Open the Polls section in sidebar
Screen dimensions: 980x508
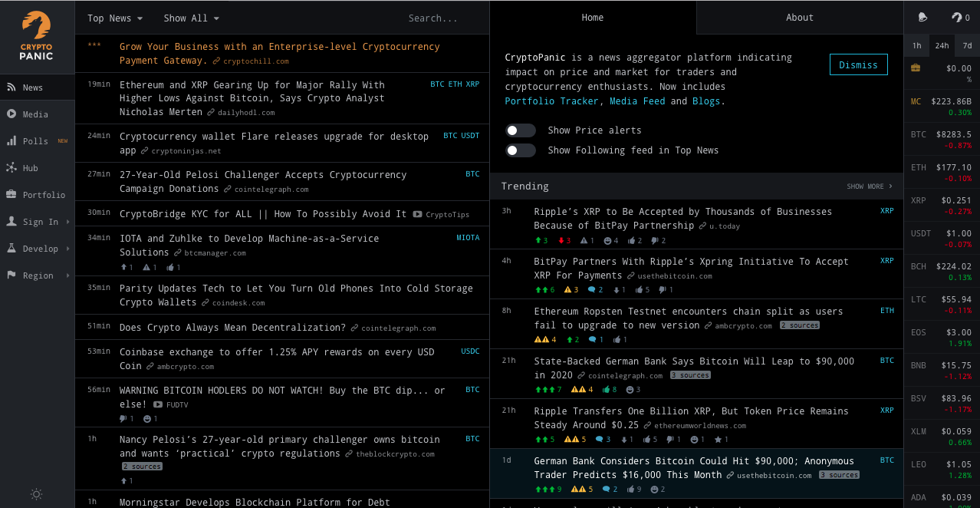coord(38,141)
